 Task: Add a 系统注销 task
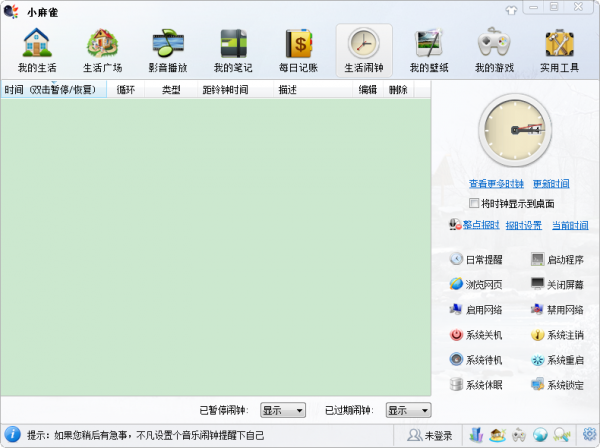(557, 335)
